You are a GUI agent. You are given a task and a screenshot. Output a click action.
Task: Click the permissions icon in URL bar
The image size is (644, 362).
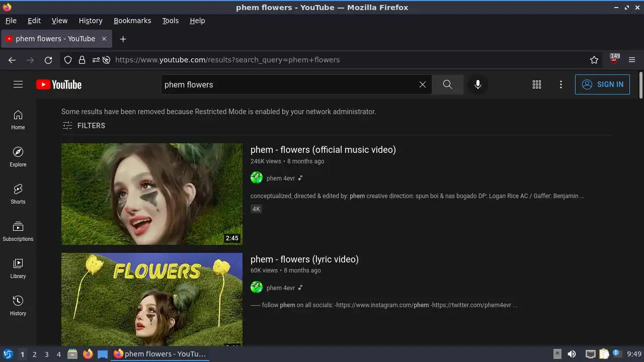[96, 60]
